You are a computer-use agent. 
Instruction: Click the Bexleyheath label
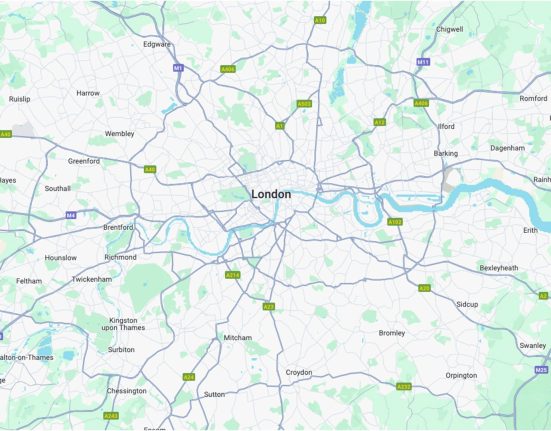coord(499,268)
